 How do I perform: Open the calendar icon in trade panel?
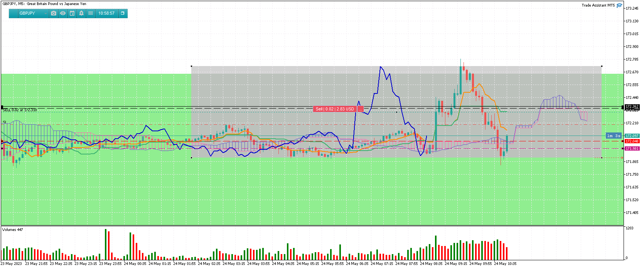(x=72, y=13)
